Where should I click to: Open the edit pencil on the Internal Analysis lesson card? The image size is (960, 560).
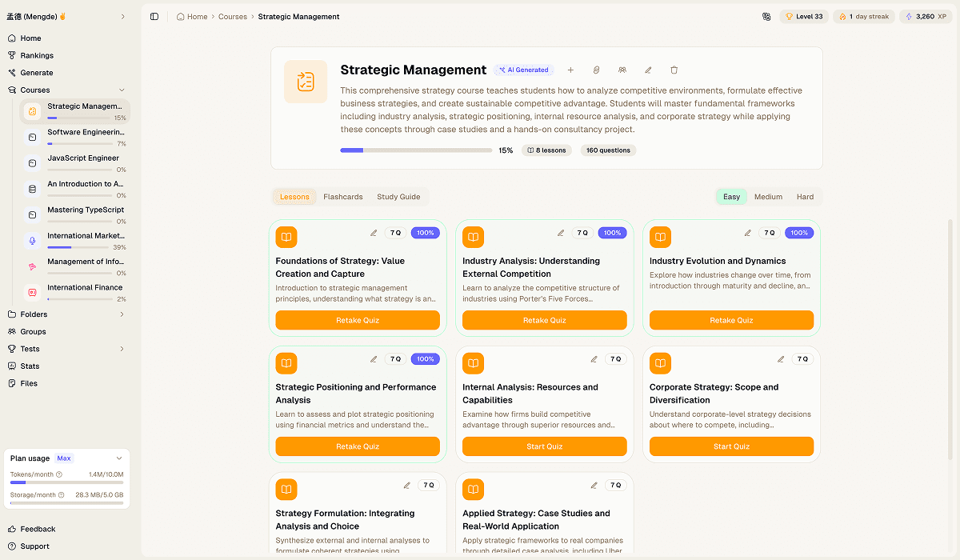tap(594, 358)
